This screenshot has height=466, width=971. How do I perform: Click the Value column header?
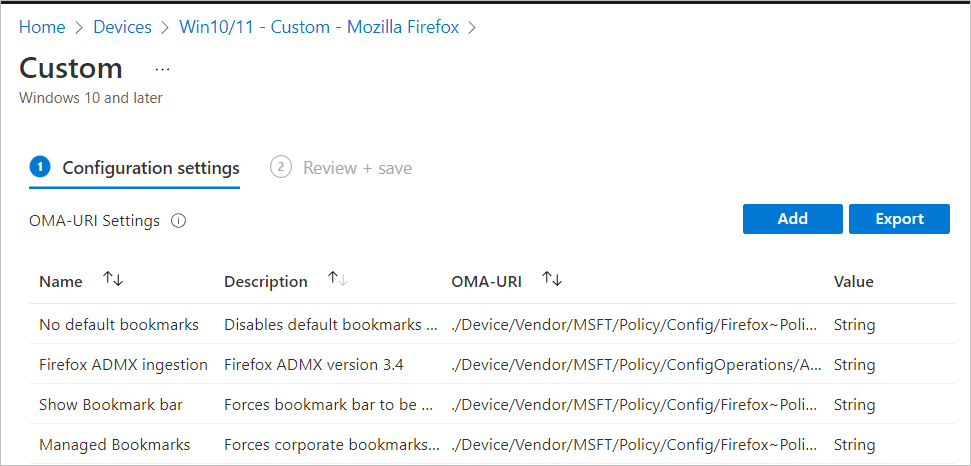853,281
